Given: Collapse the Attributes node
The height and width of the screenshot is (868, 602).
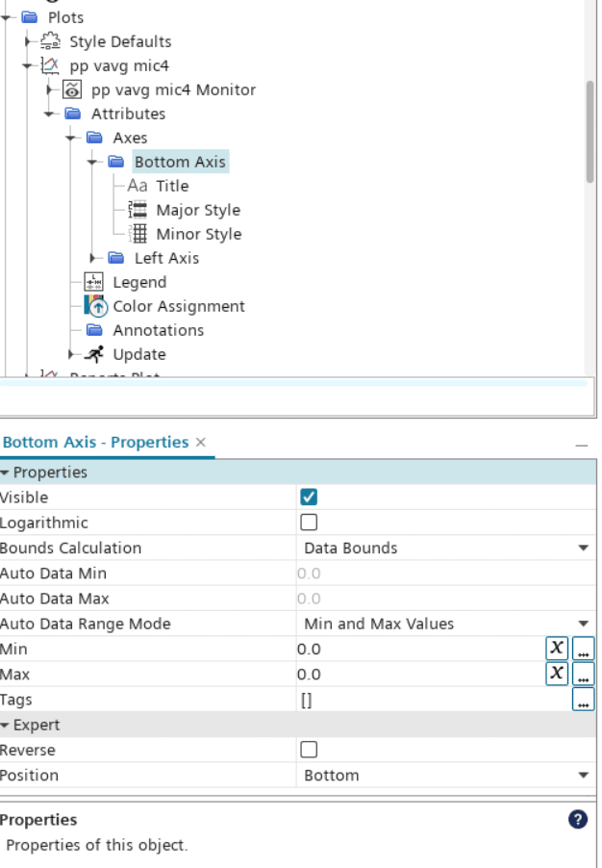Looking at the screenshot, I should [49, 115].
